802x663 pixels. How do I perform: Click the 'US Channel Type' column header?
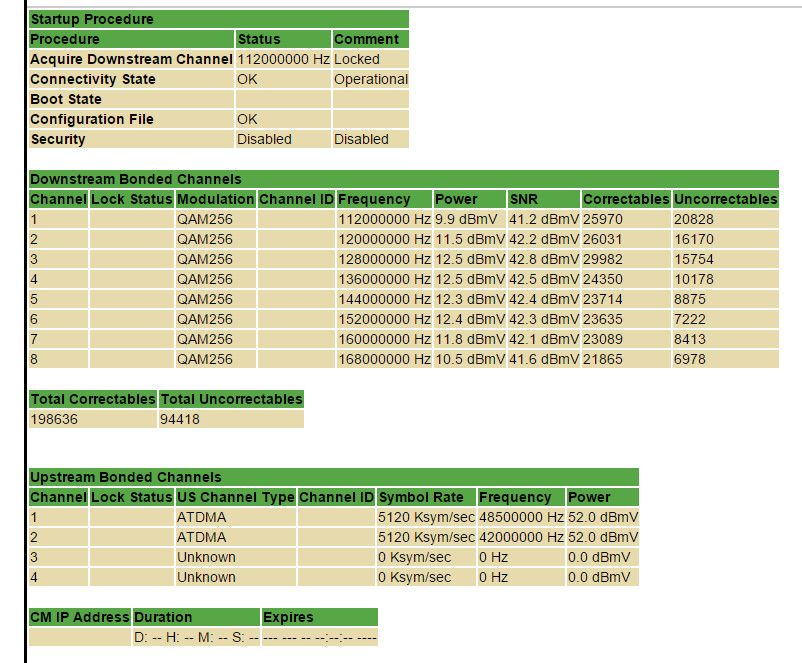point(236,497)
